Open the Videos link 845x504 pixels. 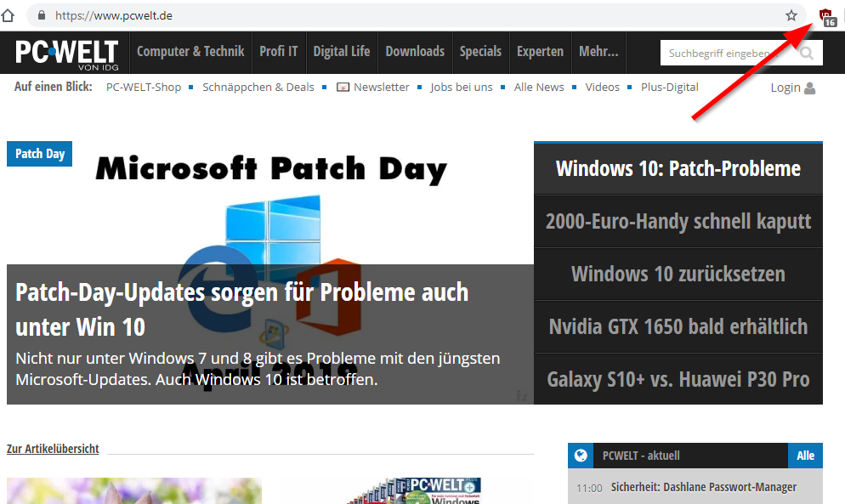tap(603, 87)
